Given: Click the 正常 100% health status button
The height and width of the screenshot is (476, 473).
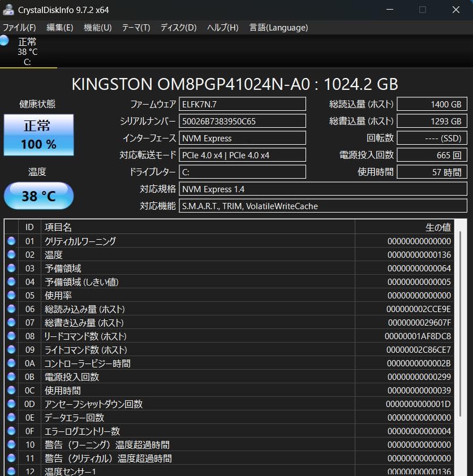Looking at the screenshot, I should 38,135.
